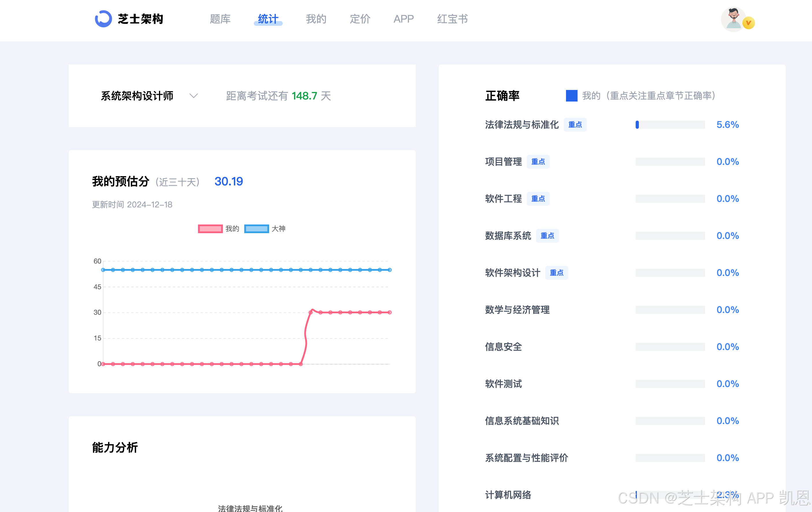Click 重点 tag beside 软件工程
The height and width of the screenshot is (512, 812).
point(538,199)
